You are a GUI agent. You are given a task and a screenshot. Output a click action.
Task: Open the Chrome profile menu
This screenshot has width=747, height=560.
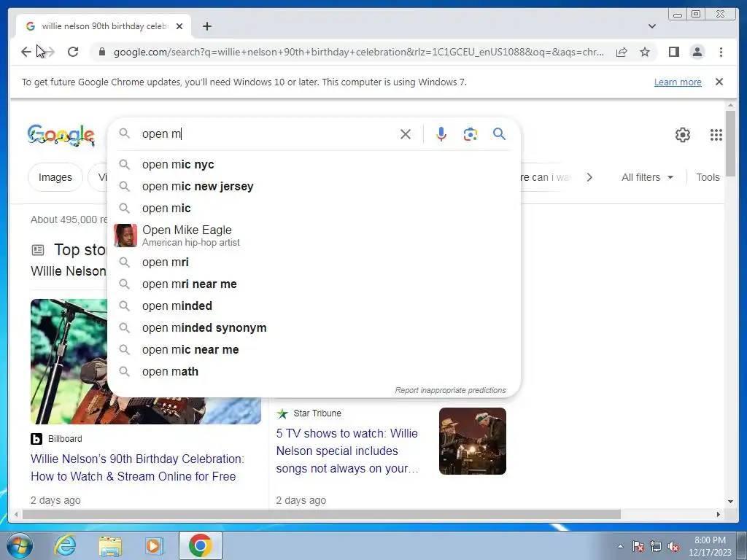coord(697,52)
